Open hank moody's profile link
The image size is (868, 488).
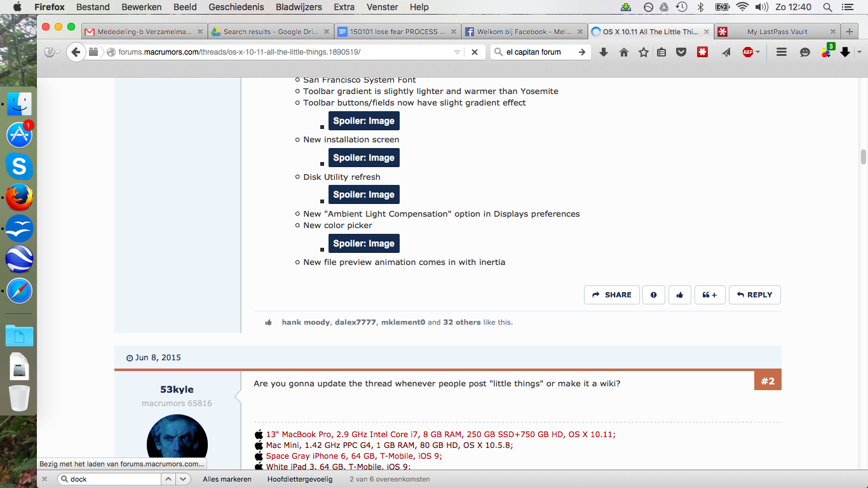tap(306, 322)
